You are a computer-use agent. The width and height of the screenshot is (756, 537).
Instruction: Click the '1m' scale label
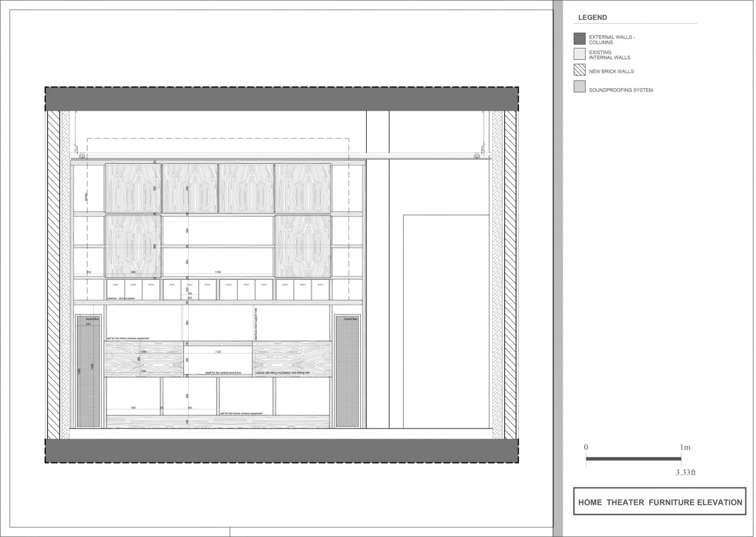tap(685, 447)
